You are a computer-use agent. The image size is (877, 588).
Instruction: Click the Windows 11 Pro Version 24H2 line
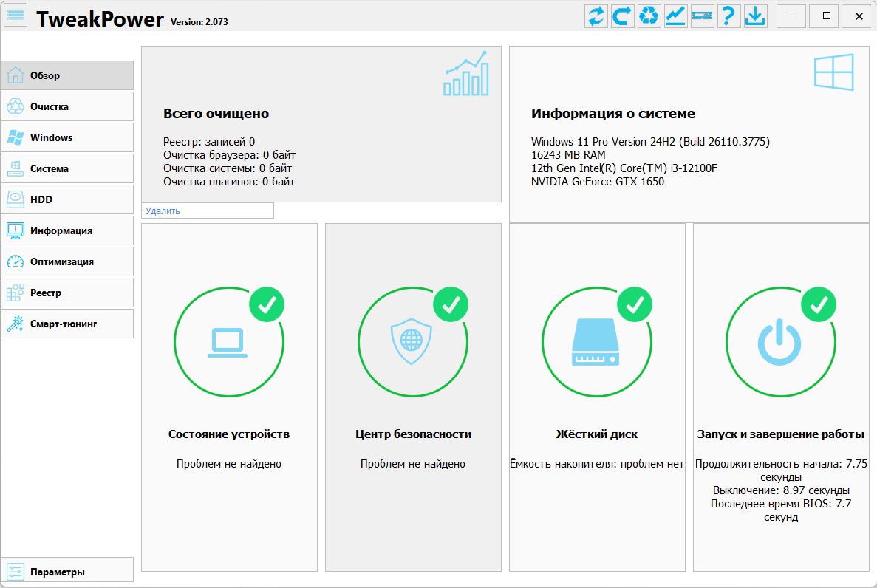(x=650, y=142)
